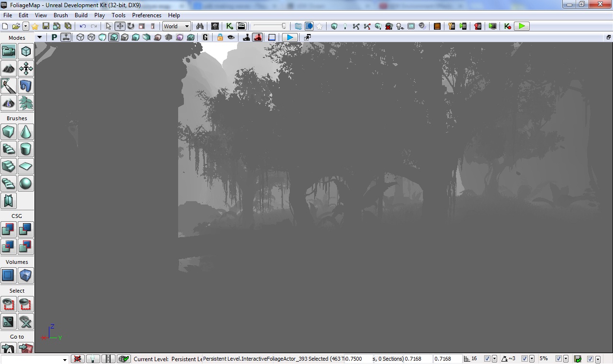
Task: Adjust the camera speed slider
Action: 270,26
